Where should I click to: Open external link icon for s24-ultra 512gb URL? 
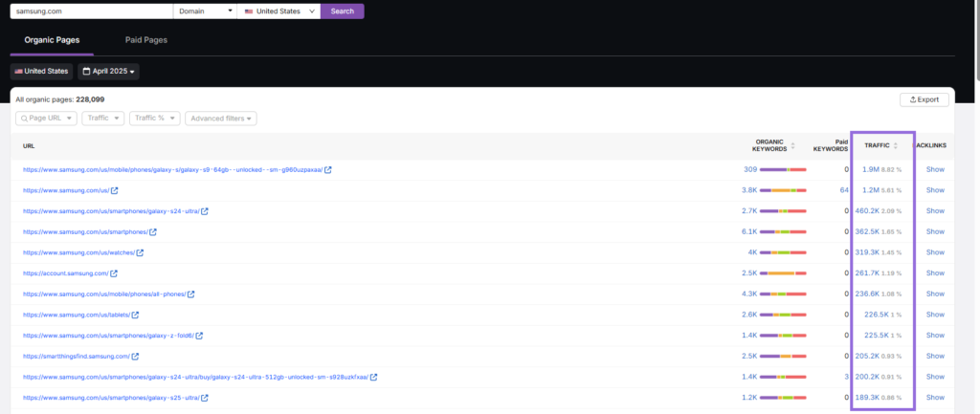[x=374, y=377]
